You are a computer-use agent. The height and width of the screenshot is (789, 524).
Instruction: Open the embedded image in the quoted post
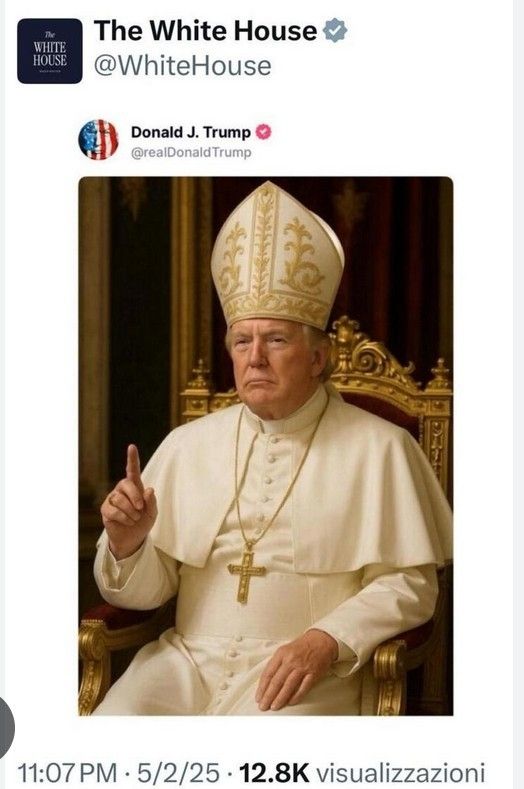point(266,446)
